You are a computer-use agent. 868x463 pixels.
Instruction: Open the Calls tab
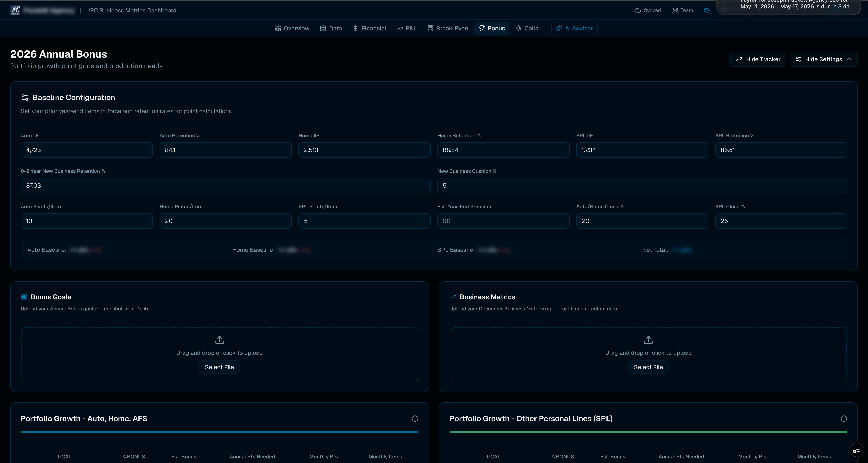click(x=527, y=28)
